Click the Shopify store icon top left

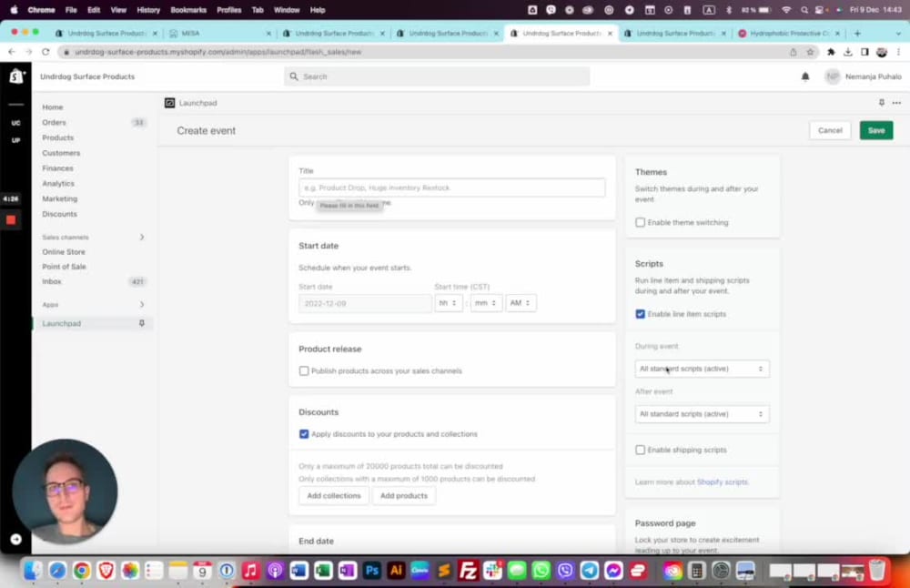pyautogui.click(x=15, y=76)
